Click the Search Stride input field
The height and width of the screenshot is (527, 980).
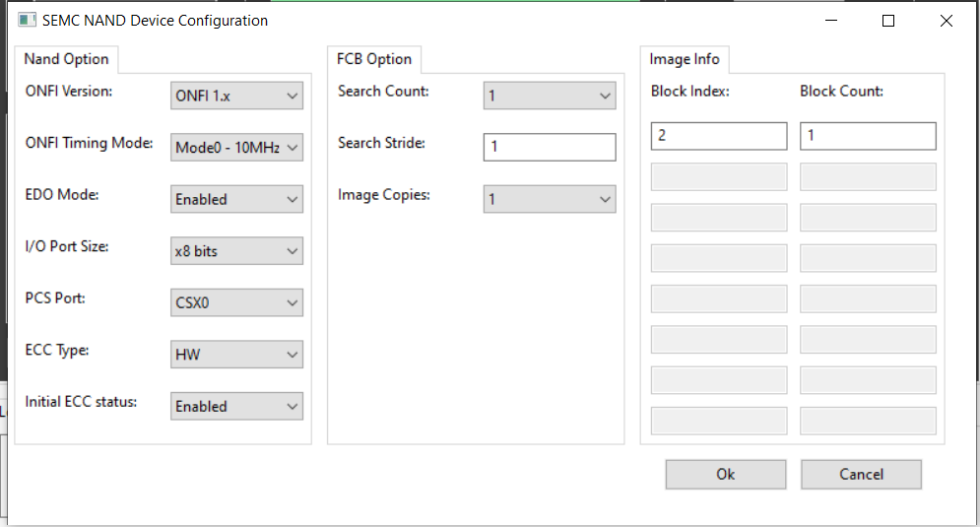[550, 148]
